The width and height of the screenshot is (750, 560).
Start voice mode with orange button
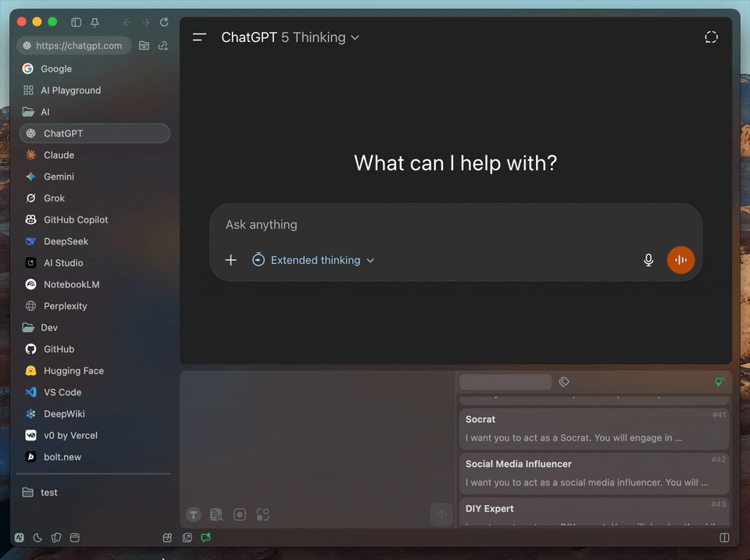click(x=680, y=259)
